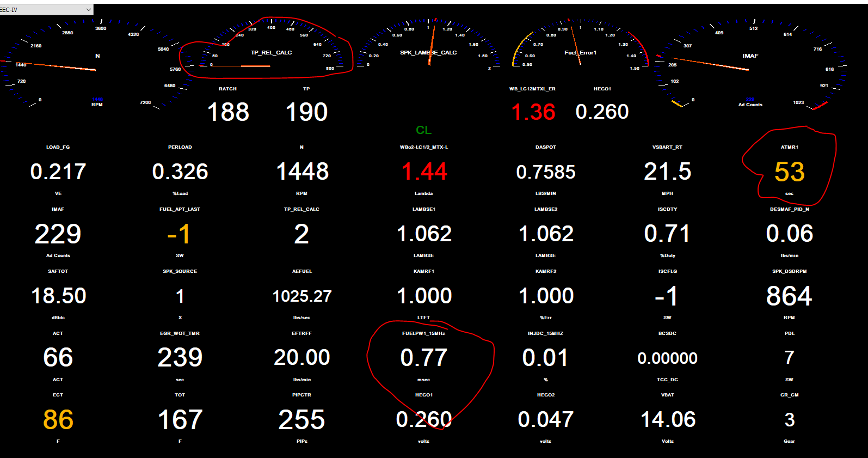Select the RATCH readout 188

pyautogui.click(x=228, y=112)
